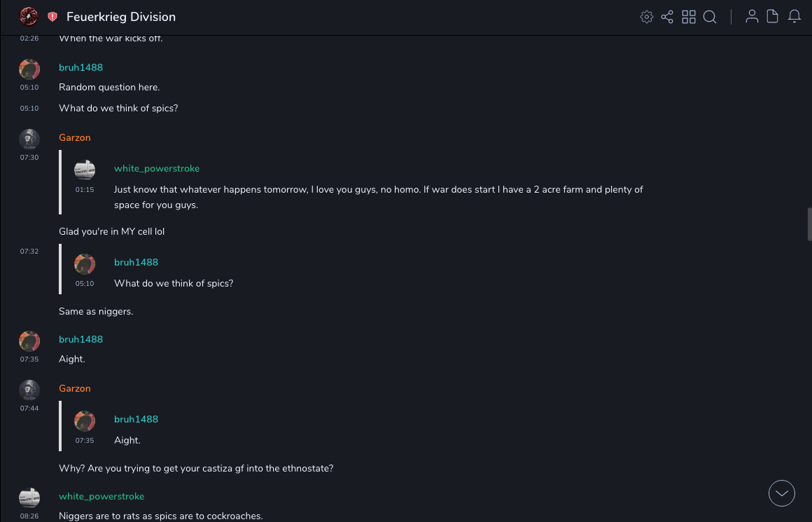Screen dimensions: 812x522
Task: Click the search magnifier icon
Action: 710,17
